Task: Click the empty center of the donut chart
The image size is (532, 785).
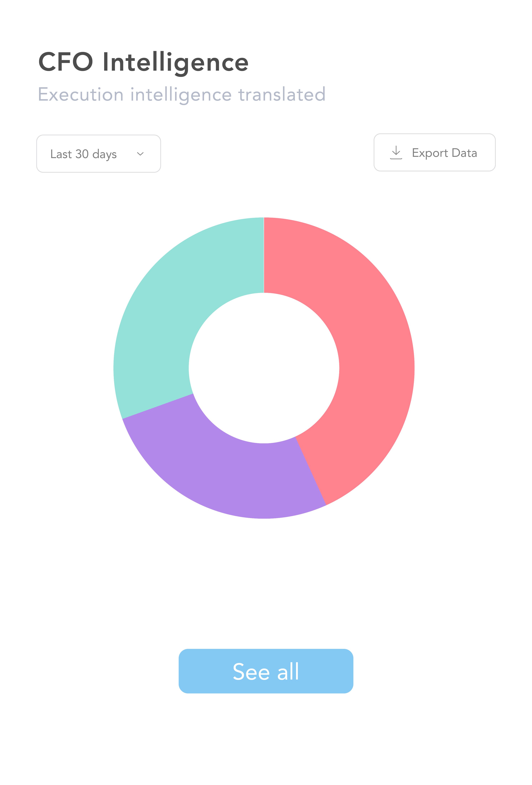Action: pos(264,368)
